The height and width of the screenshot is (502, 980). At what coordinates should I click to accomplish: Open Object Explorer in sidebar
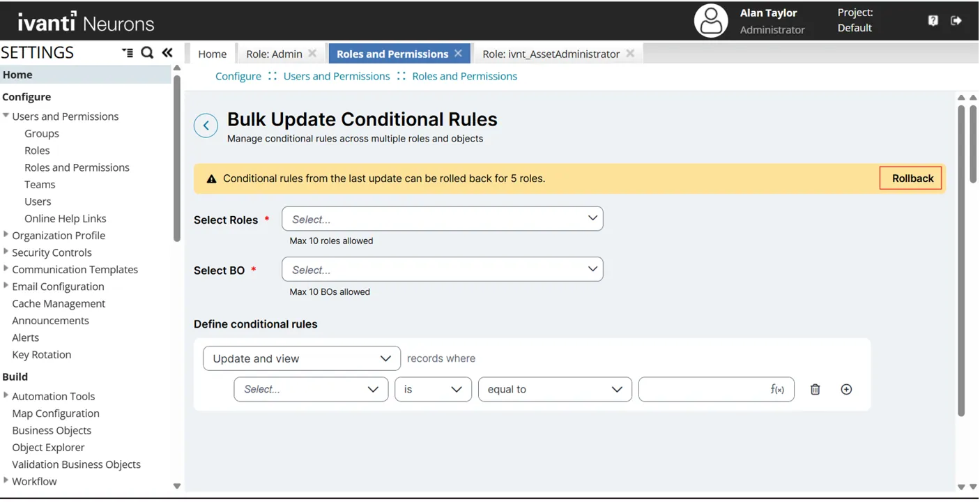tap(48, 448)
